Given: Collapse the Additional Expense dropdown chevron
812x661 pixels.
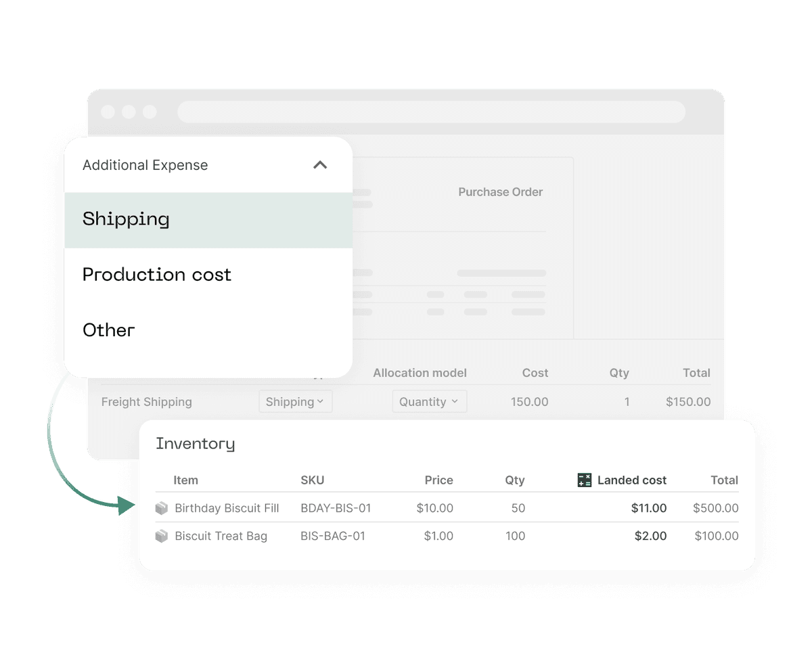Looking at the screenshot, I should 320,165.
